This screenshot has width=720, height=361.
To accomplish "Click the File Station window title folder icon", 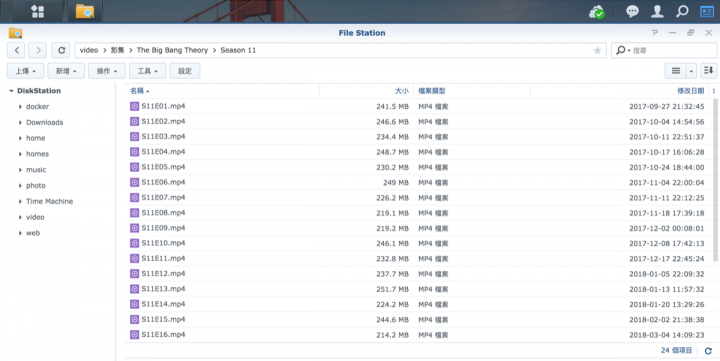I will point(15,33).
